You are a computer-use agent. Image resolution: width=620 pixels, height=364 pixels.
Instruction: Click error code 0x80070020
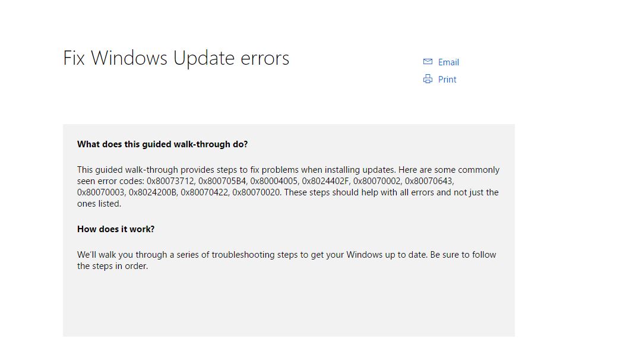256,192
